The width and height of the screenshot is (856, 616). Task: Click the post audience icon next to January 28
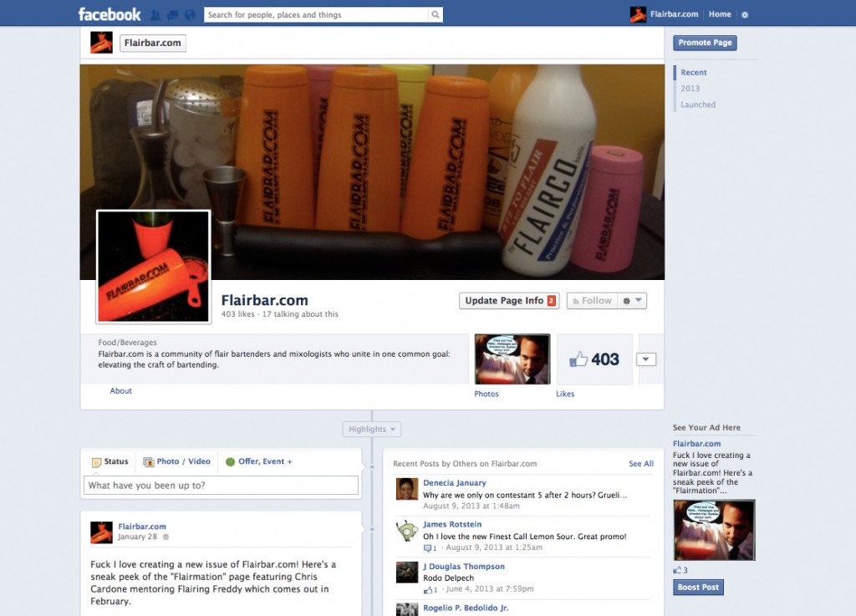[x=166, y=537]
